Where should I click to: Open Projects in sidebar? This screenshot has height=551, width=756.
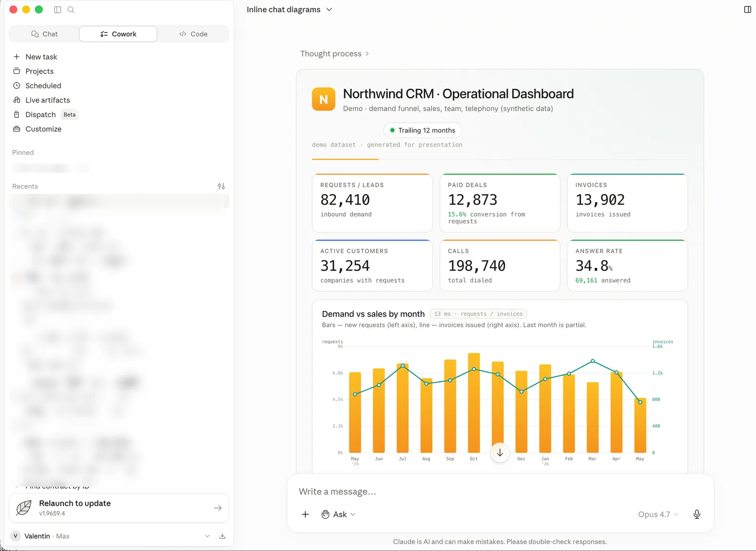[x=39, y=71]
